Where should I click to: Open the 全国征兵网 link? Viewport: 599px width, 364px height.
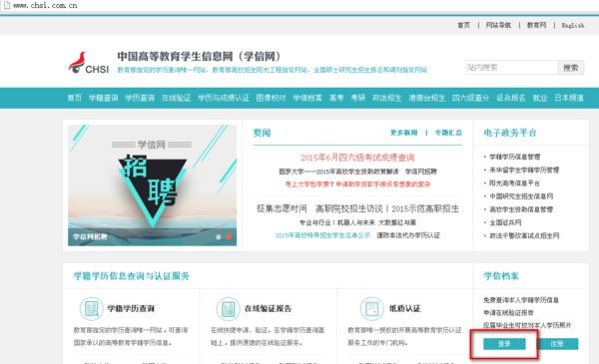(505, 222)
